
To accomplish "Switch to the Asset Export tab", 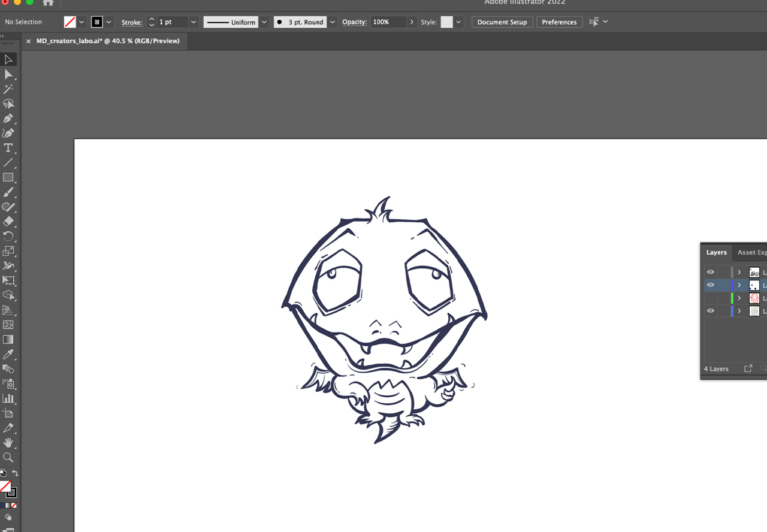I will [x=751, y=252].
